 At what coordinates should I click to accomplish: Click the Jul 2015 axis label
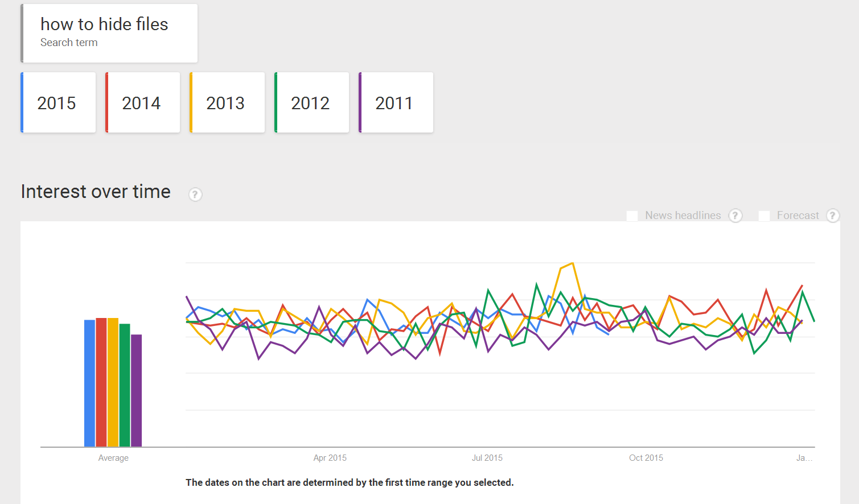pyautogui.click(x=487, y=458)
